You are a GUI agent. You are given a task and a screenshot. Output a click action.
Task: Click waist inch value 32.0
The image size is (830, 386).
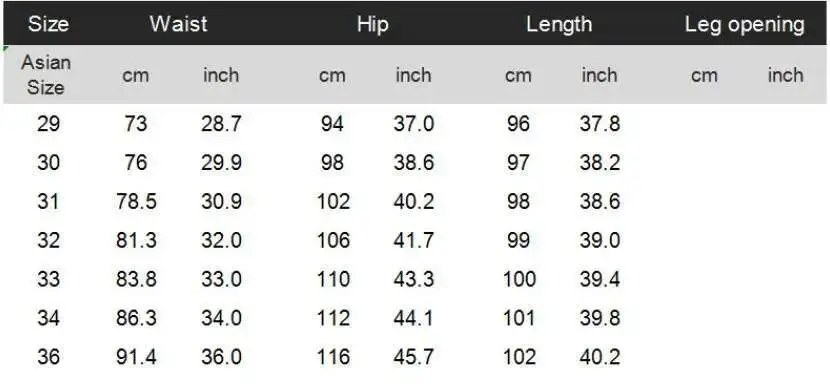(x=221, y=240)
